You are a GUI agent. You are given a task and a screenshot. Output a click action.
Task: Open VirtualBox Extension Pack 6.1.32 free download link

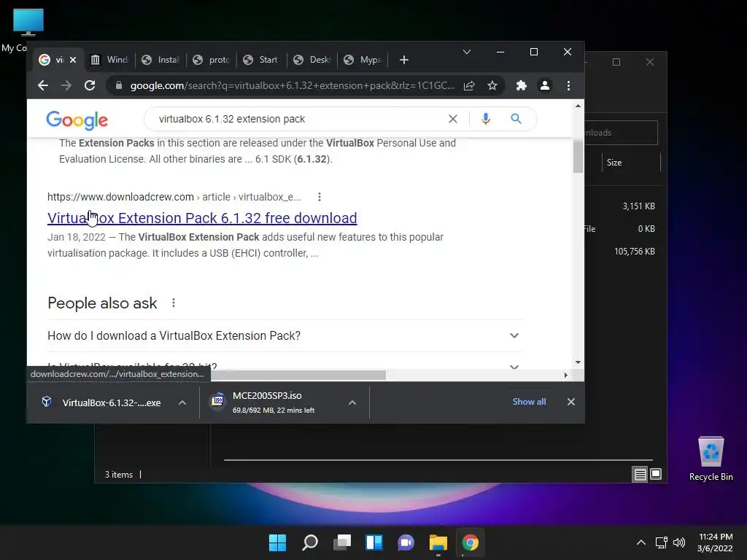pos(202,218)
